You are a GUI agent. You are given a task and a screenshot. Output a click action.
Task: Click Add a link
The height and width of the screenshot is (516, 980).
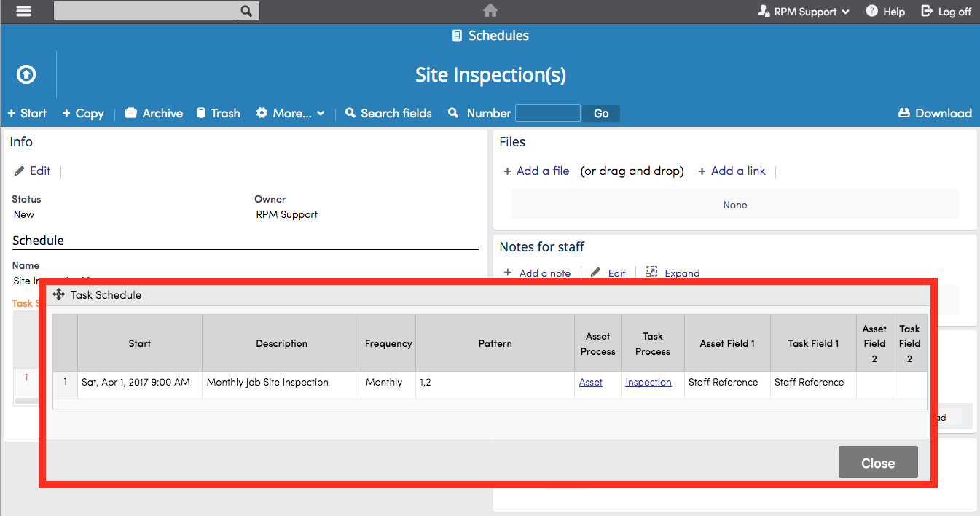click(x=732, y=171)
